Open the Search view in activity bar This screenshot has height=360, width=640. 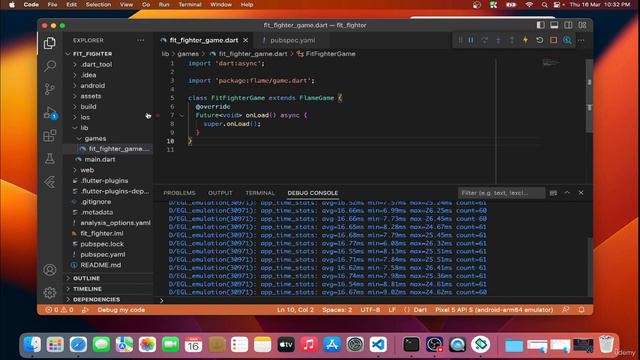point(50,66)
